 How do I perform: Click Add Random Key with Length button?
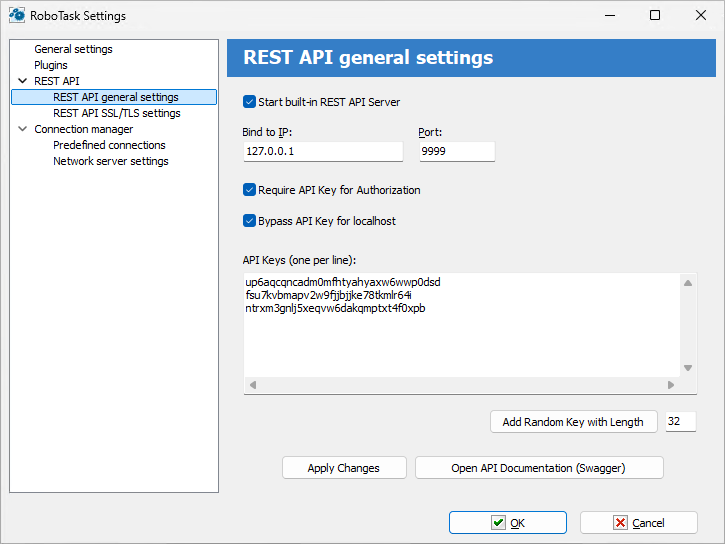(573, 422)
